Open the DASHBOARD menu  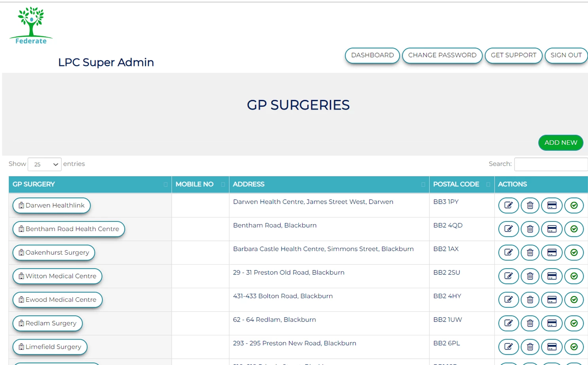tap(371, 55)
